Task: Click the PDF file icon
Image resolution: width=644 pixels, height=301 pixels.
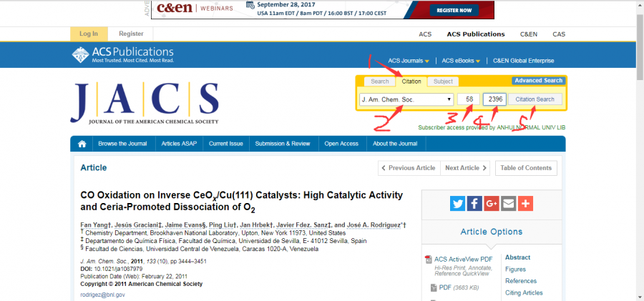Action: pyautogui.click(x=434, y=288)
